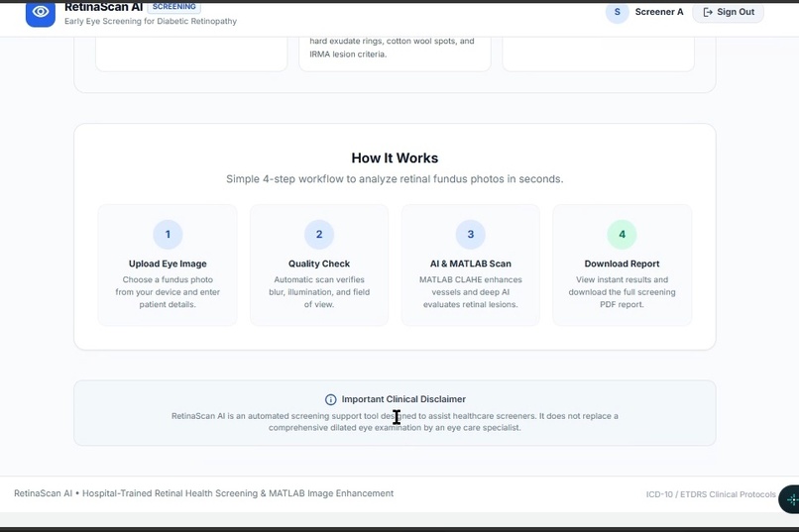Screen dimensions: 799x532
Task: Click the footer Hospital-Trained Retinal Health text
Action: (203, 493)
